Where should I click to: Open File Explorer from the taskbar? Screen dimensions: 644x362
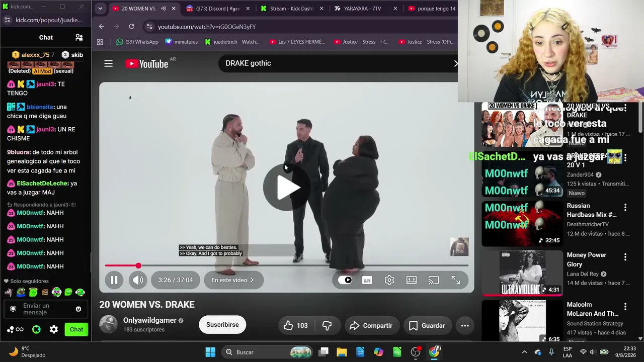click(342, 352)
